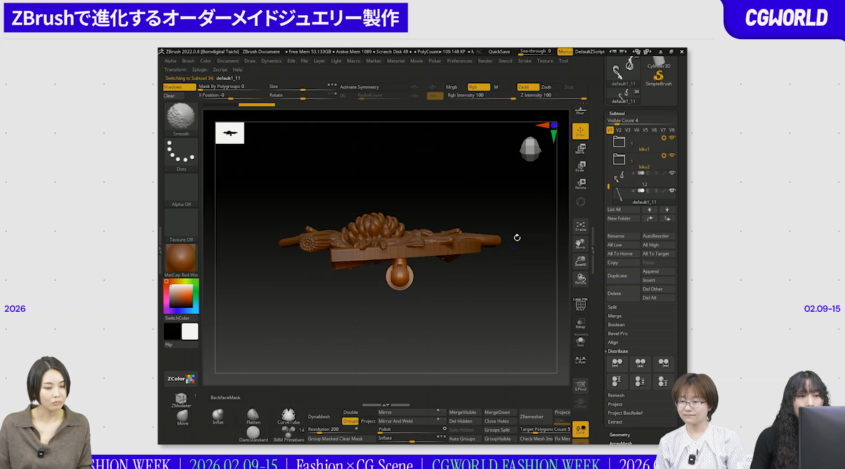Pick the Flatten brush
This screenshot has width=845, height=469.
click(253, 415)
